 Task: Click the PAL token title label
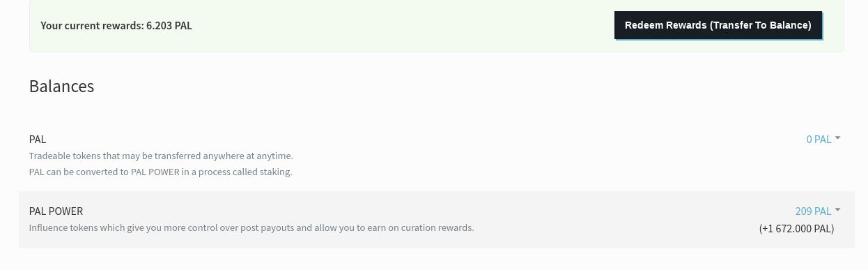click(x=38, y=139)
